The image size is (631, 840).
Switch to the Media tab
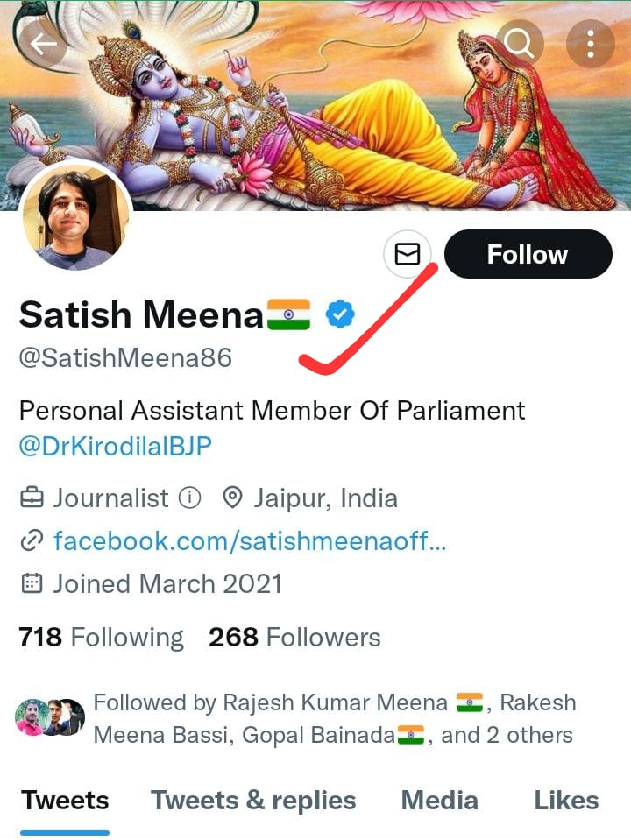click(x=440, y=801)
